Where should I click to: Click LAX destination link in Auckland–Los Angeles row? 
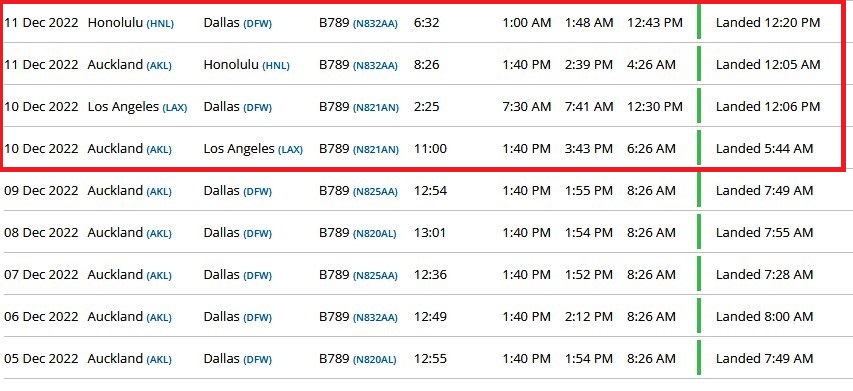(x=290, y=150)
